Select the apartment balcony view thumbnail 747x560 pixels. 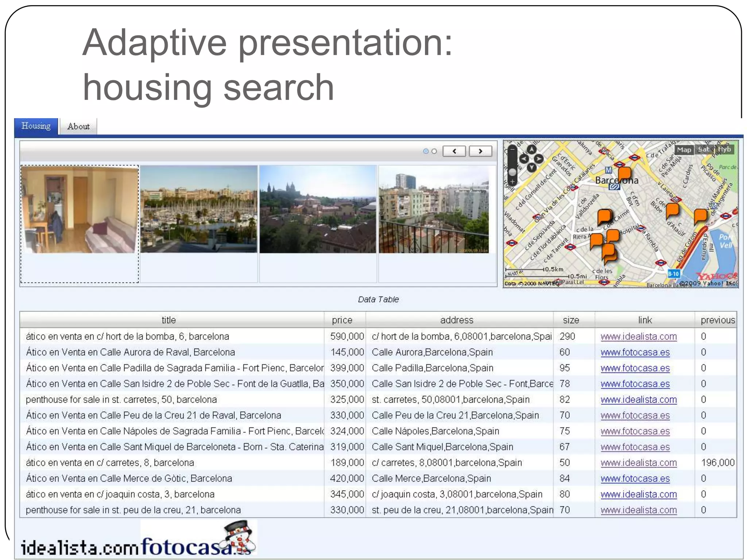point(434,209)
